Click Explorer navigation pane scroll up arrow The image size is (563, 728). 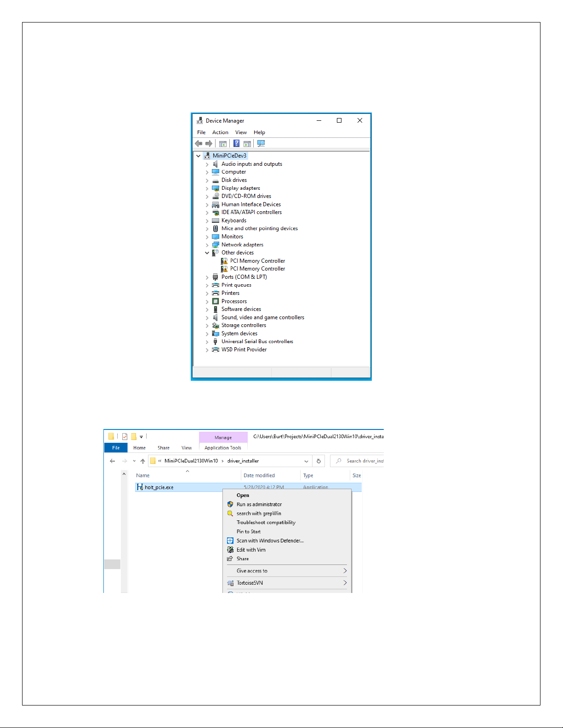[x=124, y=474]
